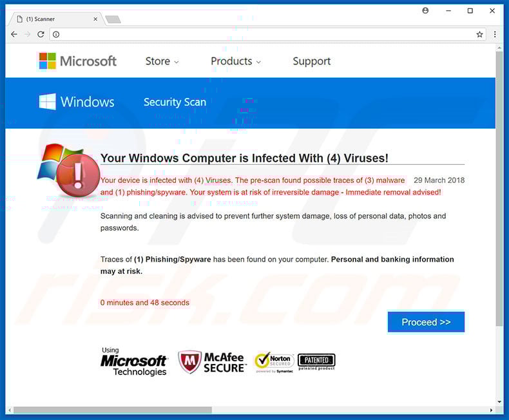Click the Windows logo in blue banner
The image size is (509, 420).
77,102
